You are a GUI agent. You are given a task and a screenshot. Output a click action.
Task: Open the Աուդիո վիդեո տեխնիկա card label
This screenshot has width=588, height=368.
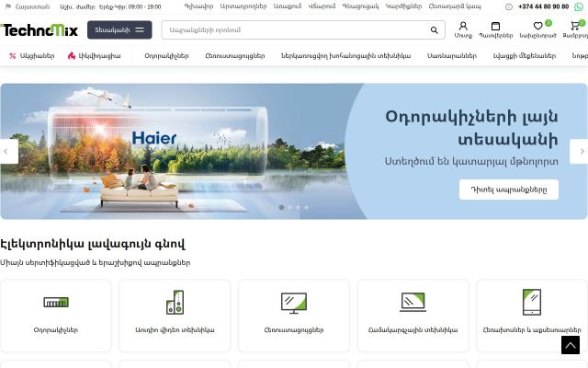(x=175, y=330)
